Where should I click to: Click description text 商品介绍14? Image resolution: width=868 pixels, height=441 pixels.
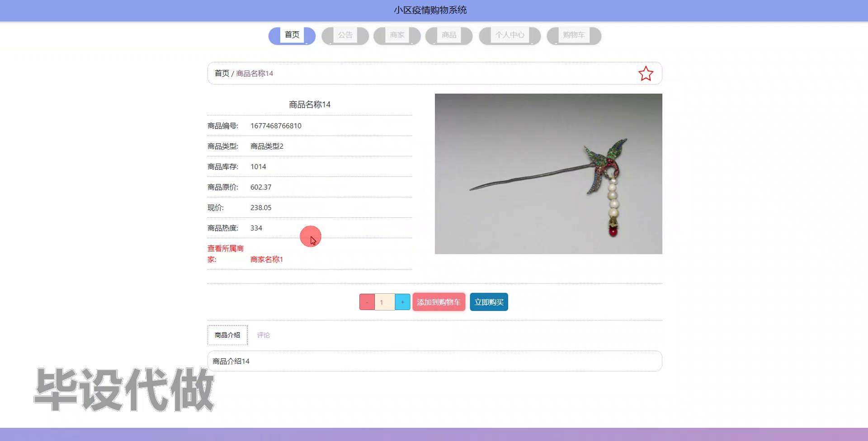[x=231, y=361]
